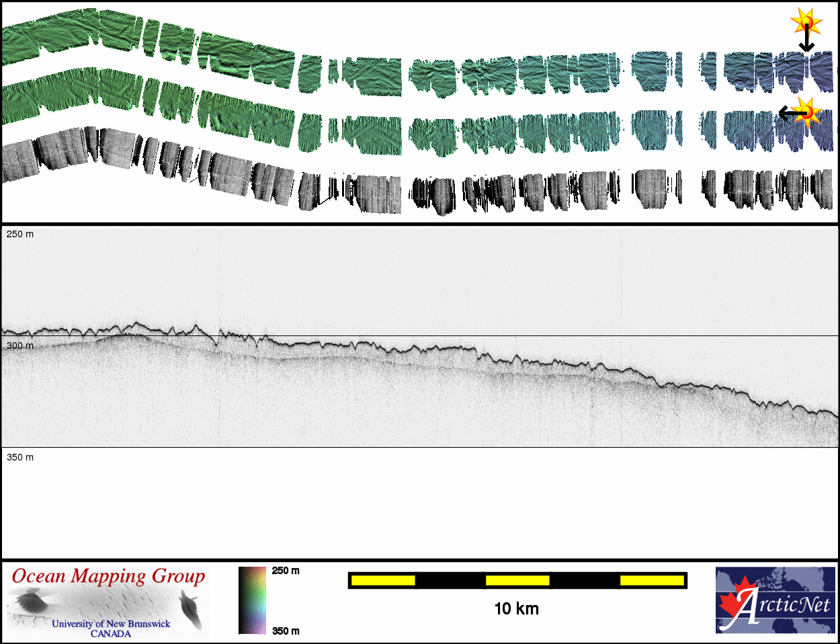Select the middle yellow scale bar segment
Screen dimensions: 840x644
click(517, 580)
